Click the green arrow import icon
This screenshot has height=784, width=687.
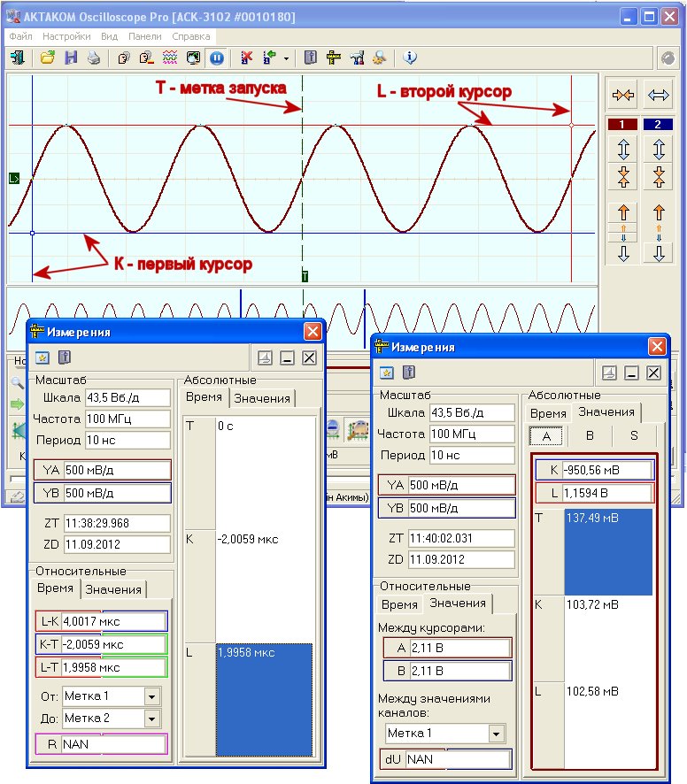pos(270,58)
